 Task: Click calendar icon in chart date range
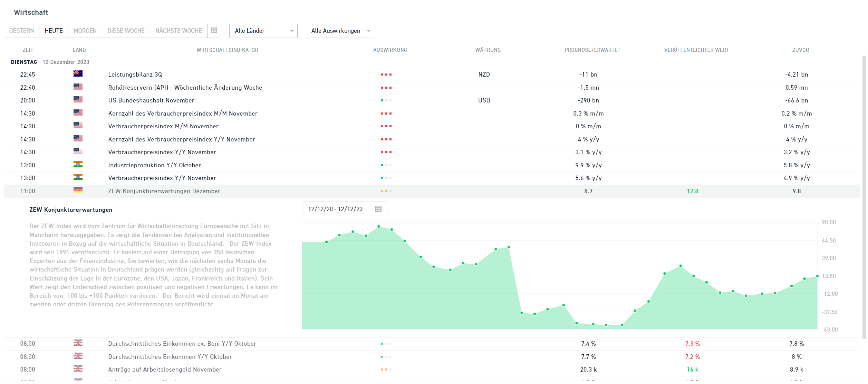tap(378, 209)
